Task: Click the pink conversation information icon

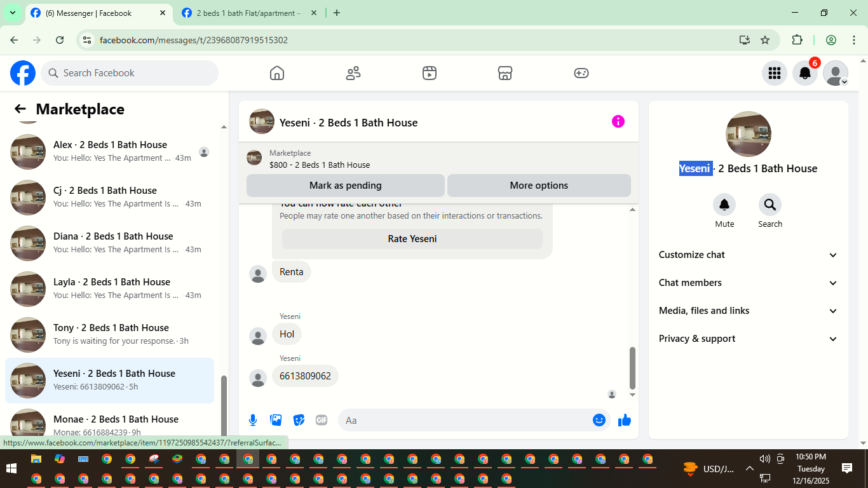Action: [x=618, y=121]
